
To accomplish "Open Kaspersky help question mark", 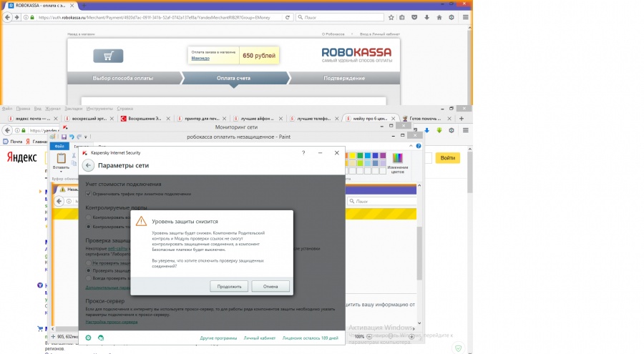I will (x=303, y=153).
